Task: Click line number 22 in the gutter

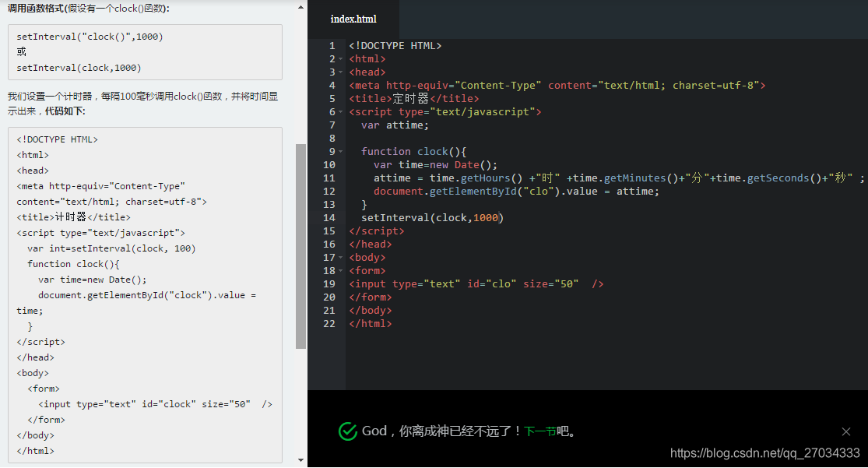Action: (x=329, y=324)
